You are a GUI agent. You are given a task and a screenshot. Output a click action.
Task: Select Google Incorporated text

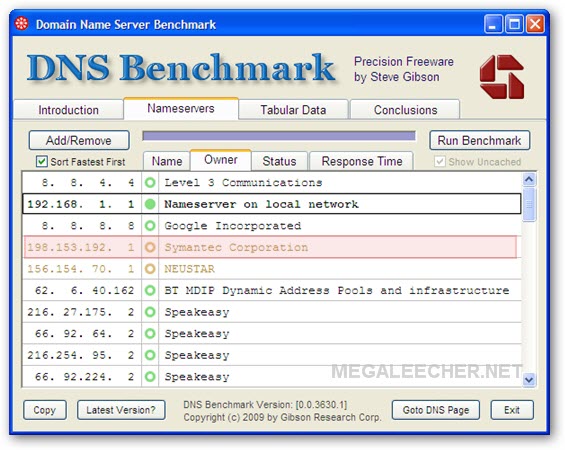pyautogui.click(x=232, y=226)
